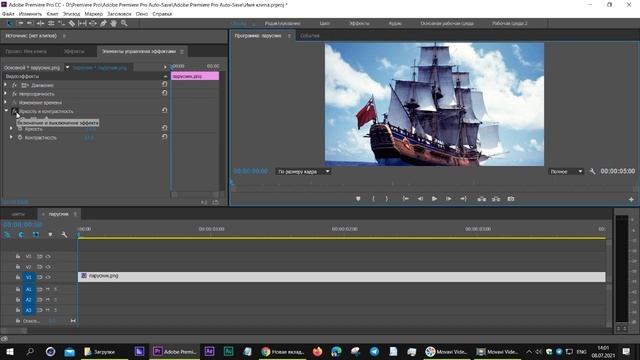This screenshot has width=640, height=360.
Task: Select the парусник.png clip on the timeline
Action: click(341, 277)
